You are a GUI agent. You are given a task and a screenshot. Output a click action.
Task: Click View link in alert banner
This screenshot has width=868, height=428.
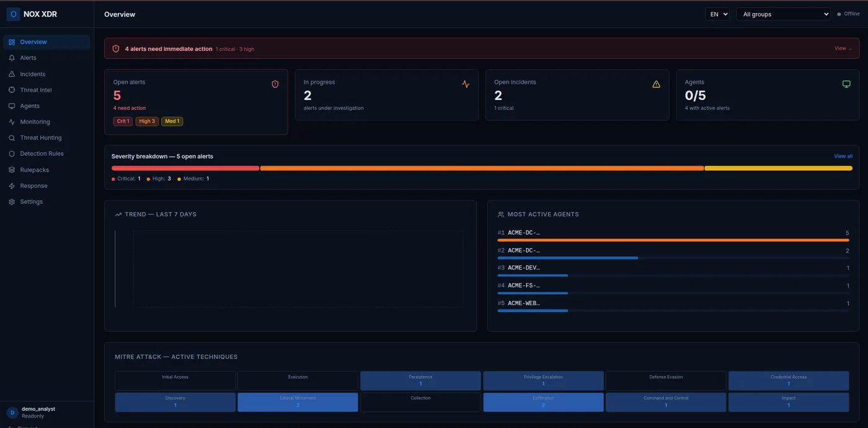tap(843, 48)
